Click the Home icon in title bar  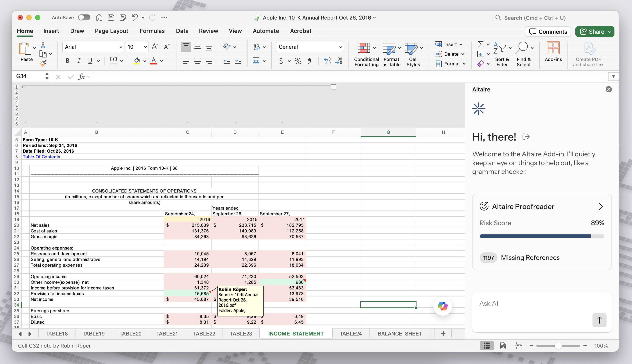(x=99, y=18)
